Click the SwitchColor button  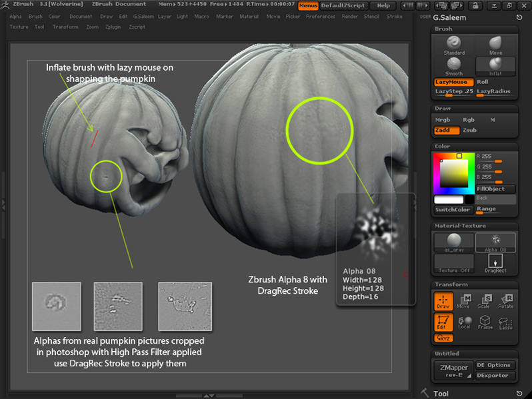[x=453, y=210]
